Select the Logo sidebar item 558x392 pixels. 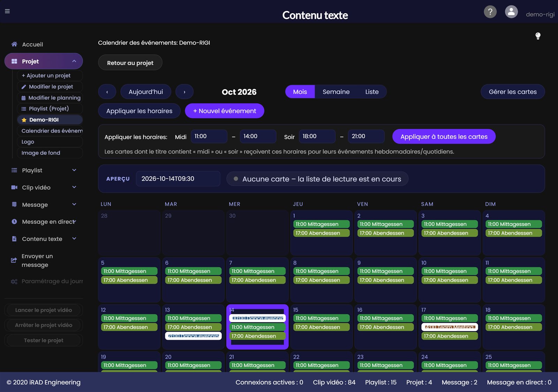(x=50, y=142)
